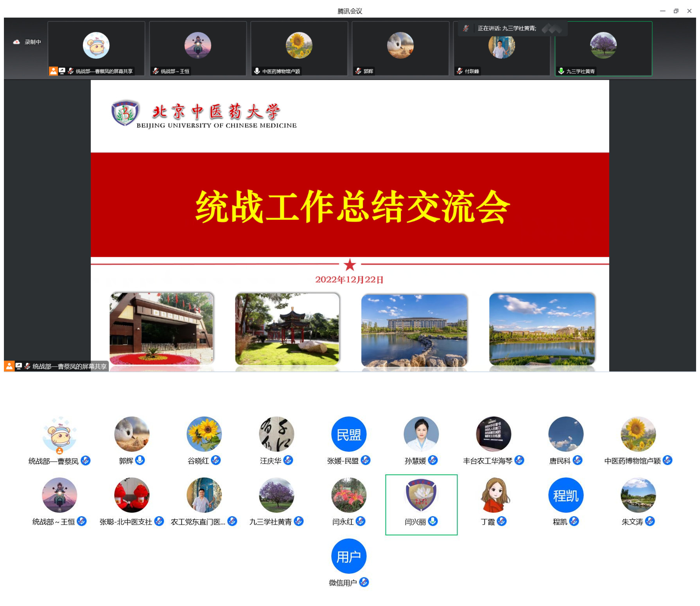The height and width of the screenshot is (606, 700).
Task: Click the microphone icon beside 闫兴丽
Action: coord(433,521)
